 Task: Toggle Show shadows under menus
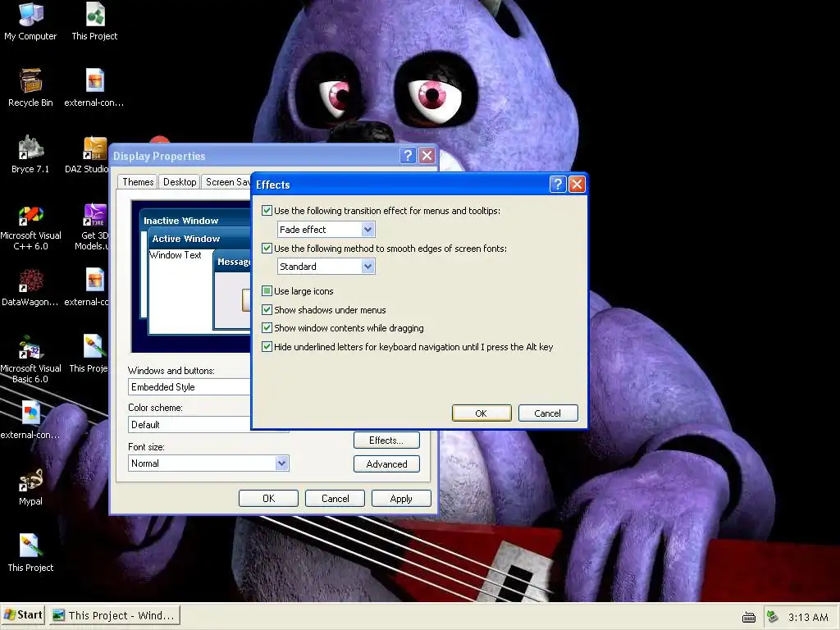[x=267, y=309]
